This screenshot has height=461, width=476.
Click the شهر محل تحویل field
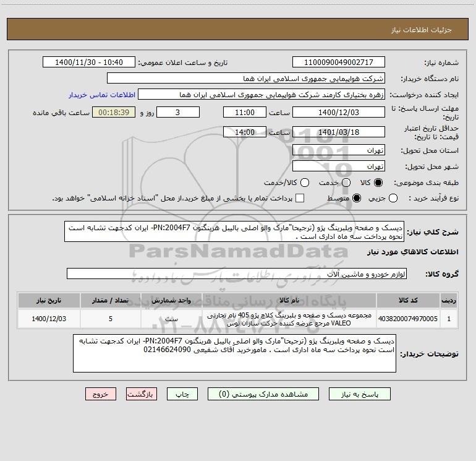pyautogui.click(x=339, y=166)
